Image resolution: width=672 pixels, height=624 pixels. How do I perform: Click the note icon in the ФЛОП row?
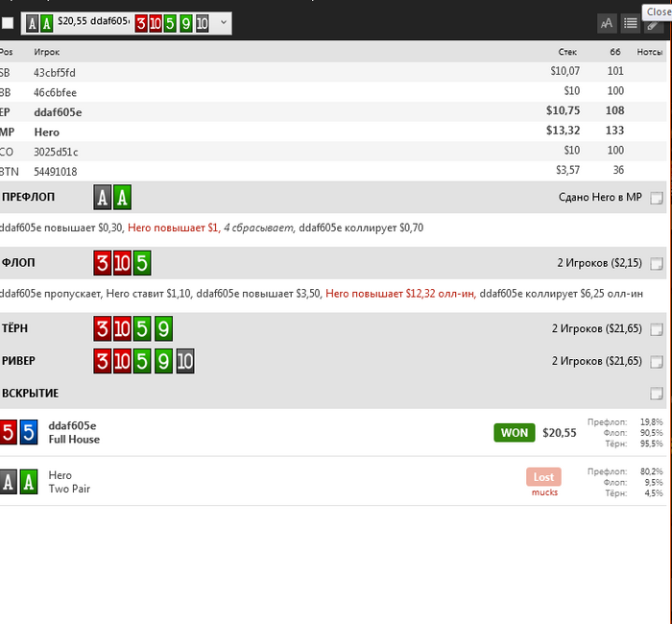click(656, 264)
